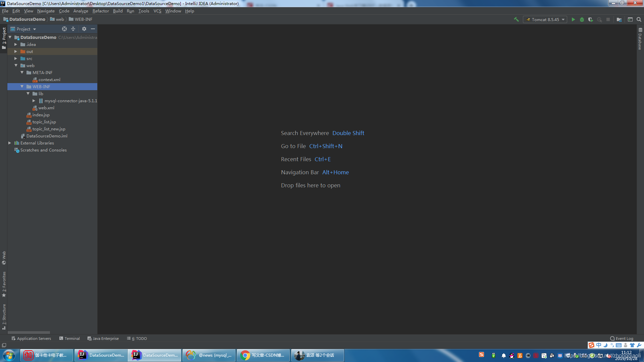Toggle the Database tool window strip
The image size is (644, 362).
(640, 39)
